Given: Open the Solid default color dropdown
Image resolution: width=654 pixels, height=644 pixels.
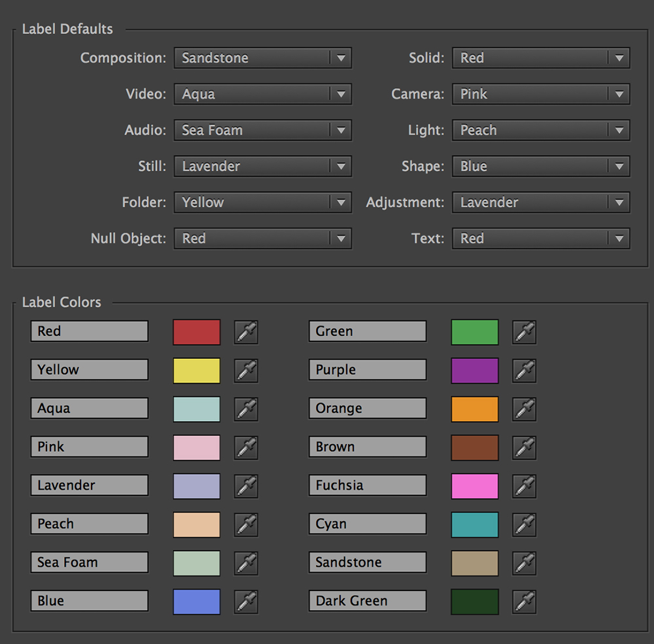Looking at the screenshot, I should point(541,58).
